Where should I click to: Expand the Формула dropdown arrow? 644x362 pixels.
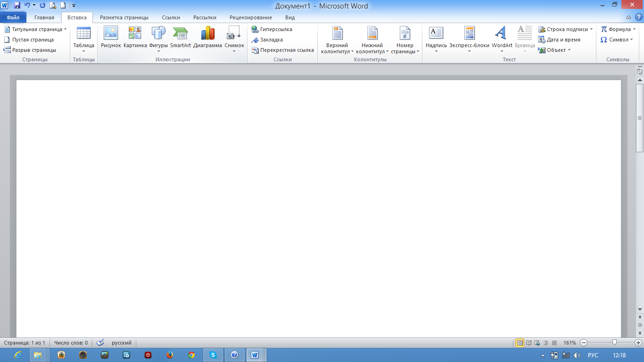pos(635,29)
